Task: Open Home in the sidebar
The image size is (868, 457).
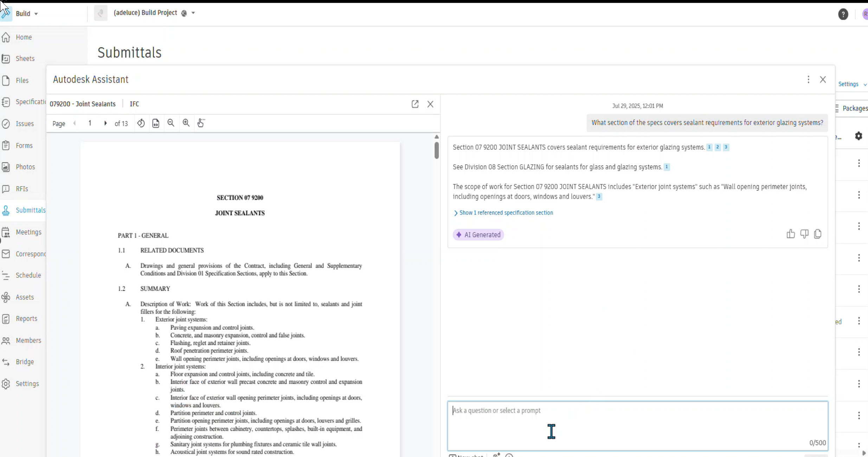Action: [23, 37]
